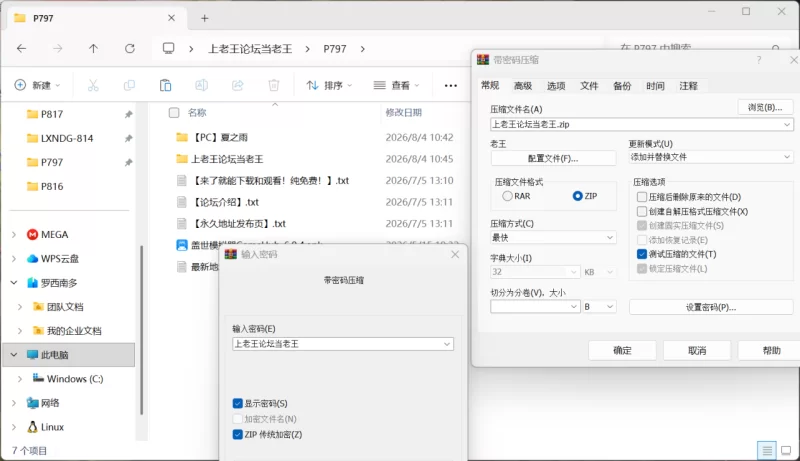Select the ZIP format radio button
This screenshot has height=461, width=800.
pyautogui.click(x=578, y=196)
